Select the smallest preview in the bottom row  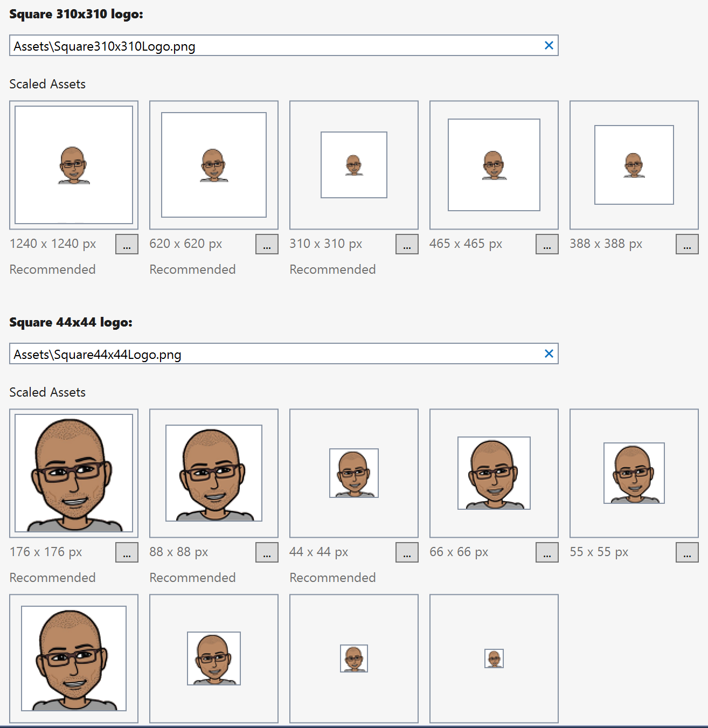493,658
